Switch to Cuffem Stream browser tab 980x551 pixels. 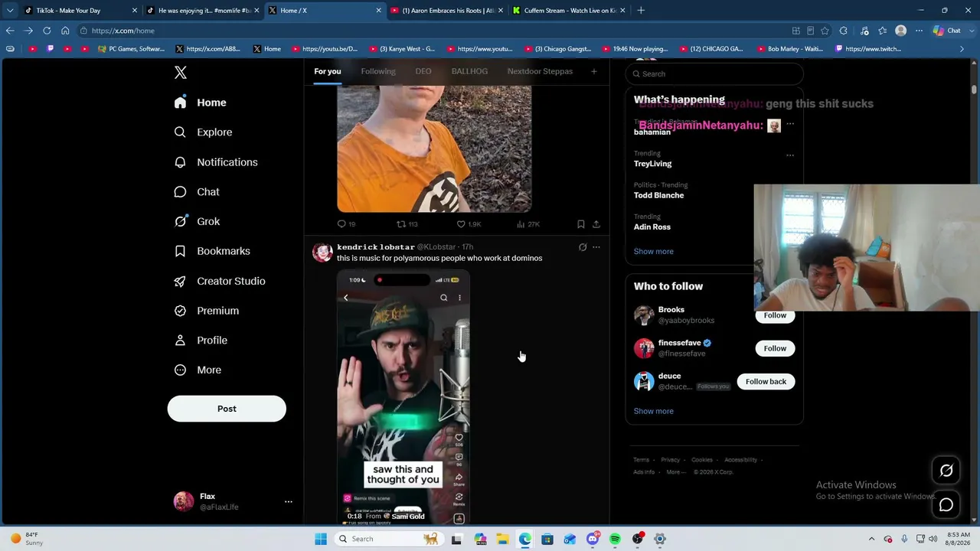click(x=568, y=11)
